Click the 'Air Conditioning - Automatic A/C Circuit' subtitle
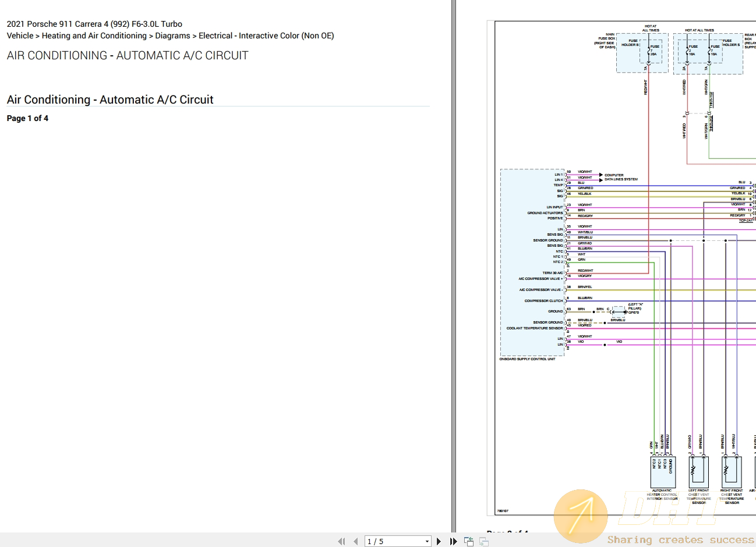The width and height of the screenshot is (756, 547). (110, 100)
